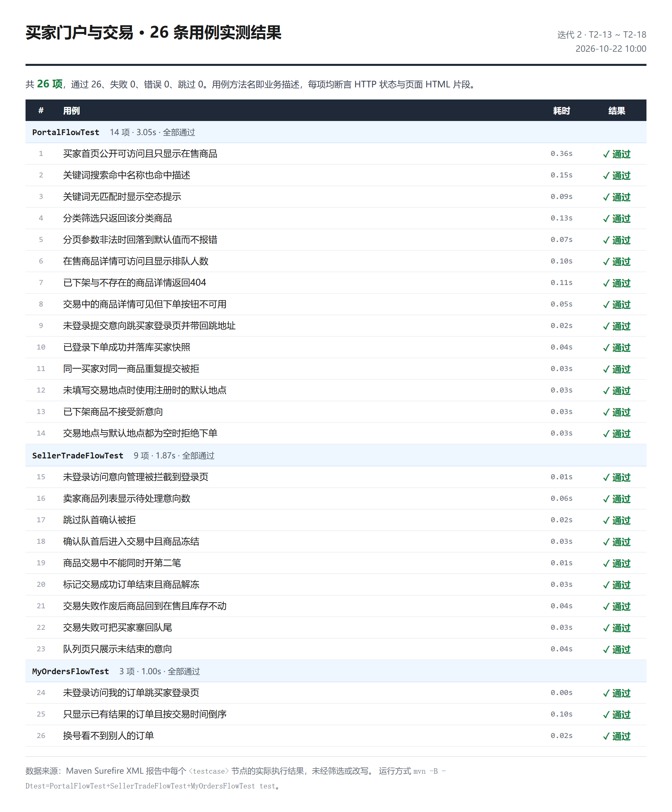Screen dimensions: 672x812
Task: Click test case 分页参数非法时回落到默认值而不报错
Action: coord(140,240)
